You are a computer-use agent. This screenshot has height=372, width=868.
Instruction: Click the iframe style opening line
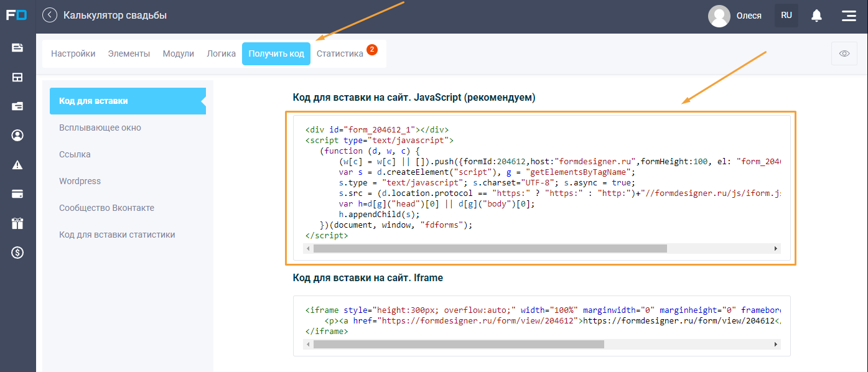[x=543, y=310]
